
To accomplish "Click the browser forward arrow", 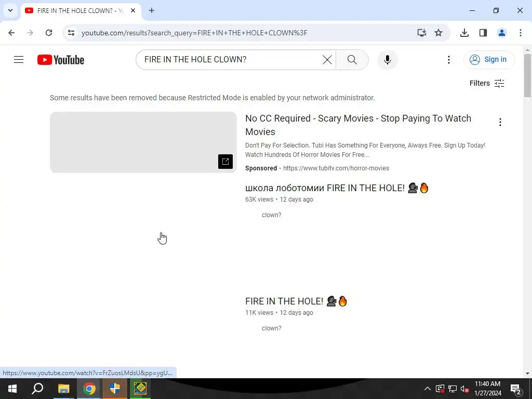I will click(30, 33).
